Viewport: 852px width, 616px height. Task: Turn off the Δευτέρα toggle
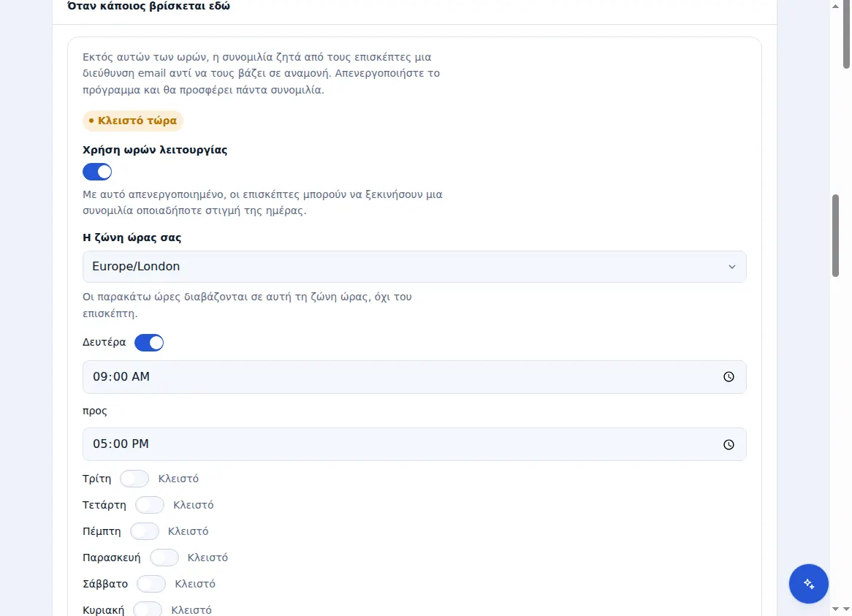[149, 343]
